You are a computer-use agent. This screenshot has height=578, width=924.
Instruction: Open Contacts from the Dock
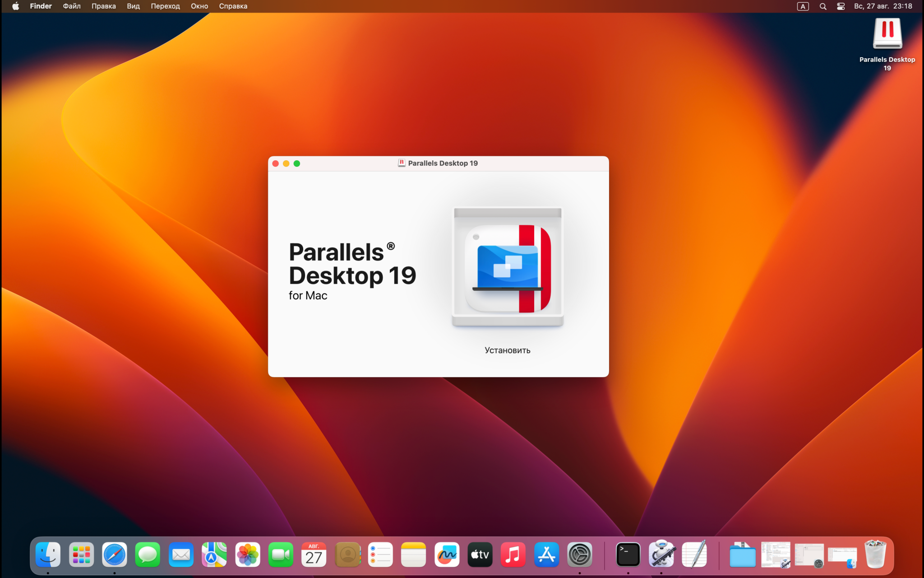click(347, 555)
